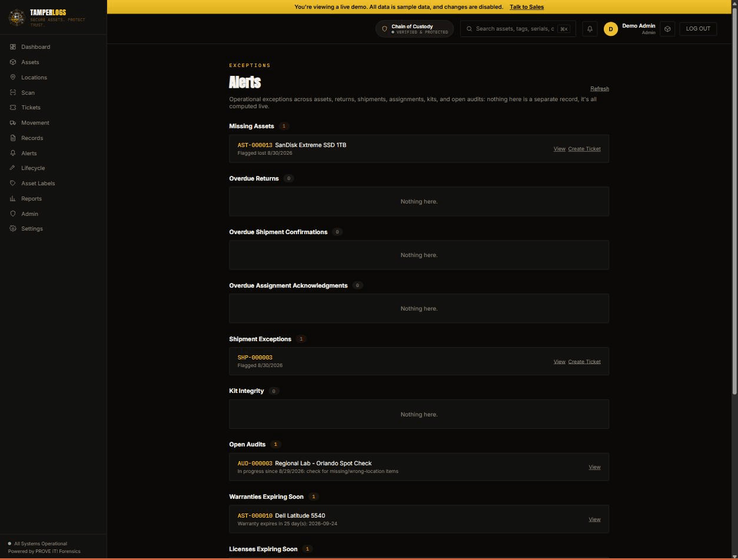Open Dashboard via its sidebar icon
The height and width of the screenshot is (560, 738).
point(13,46)
